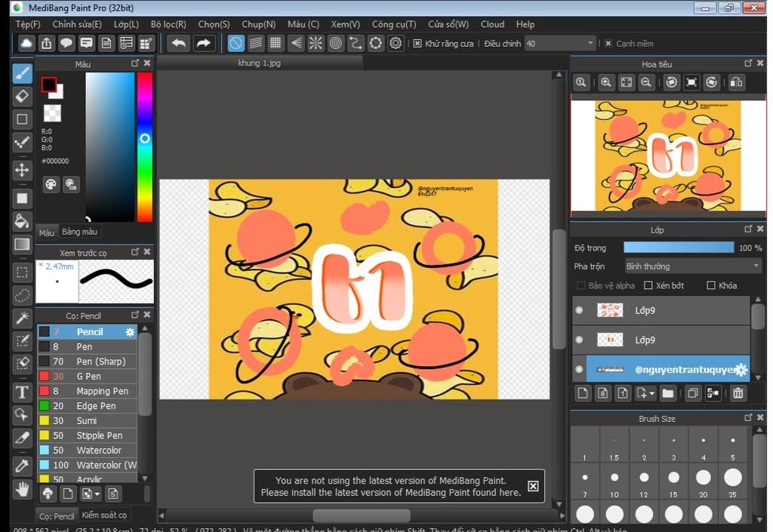
Task: Click the Undo arrow in toolbar
Action: click(x=178, y=43)
